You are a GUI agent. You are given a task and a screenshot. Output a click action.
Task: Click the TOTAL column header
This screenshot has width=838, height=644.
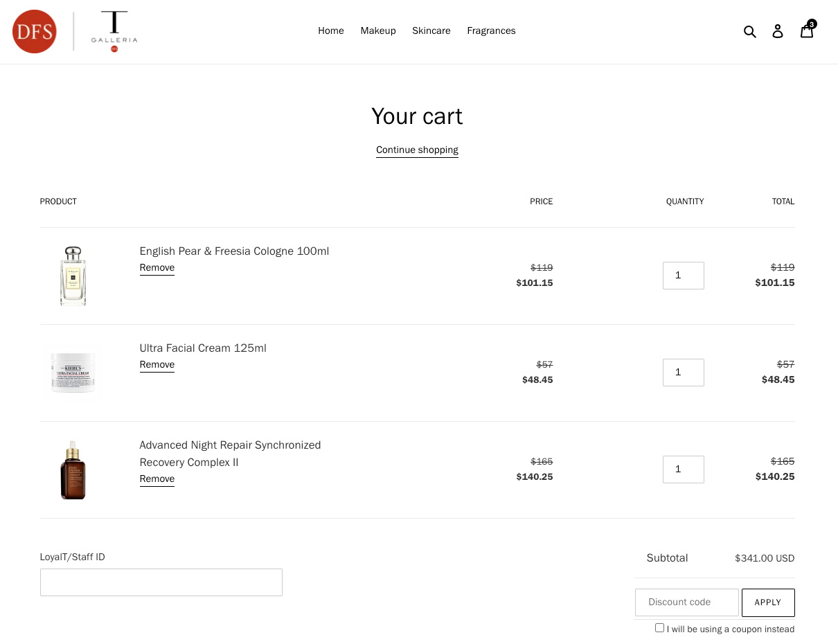tap(783, 202)
